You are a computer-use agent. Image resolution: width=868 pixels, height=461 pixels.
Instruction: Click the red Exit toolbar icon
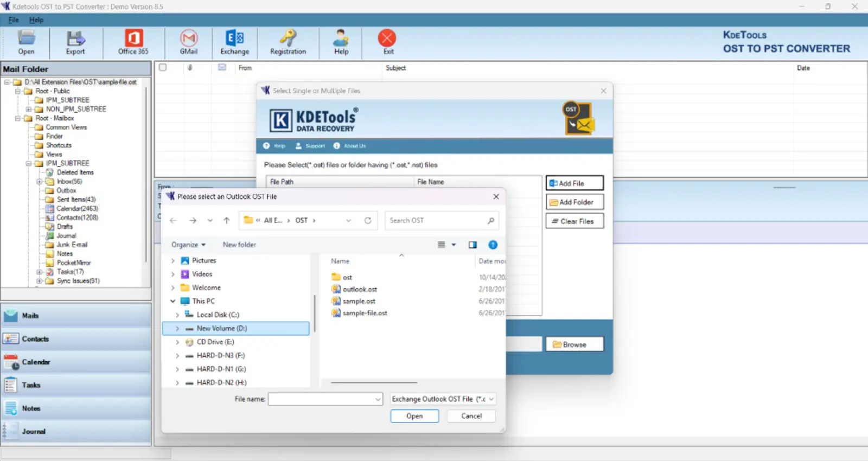click(387, 42)
